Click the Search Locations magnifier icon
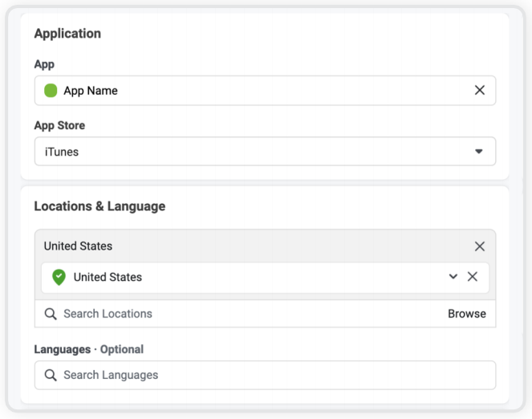532x419 pixels. point(51,314)
